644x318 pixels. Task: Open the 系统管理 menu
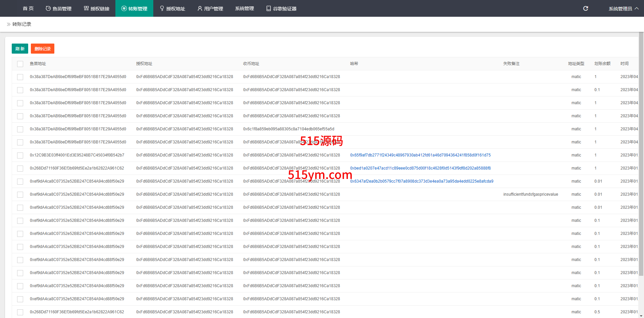coord(244,8)
